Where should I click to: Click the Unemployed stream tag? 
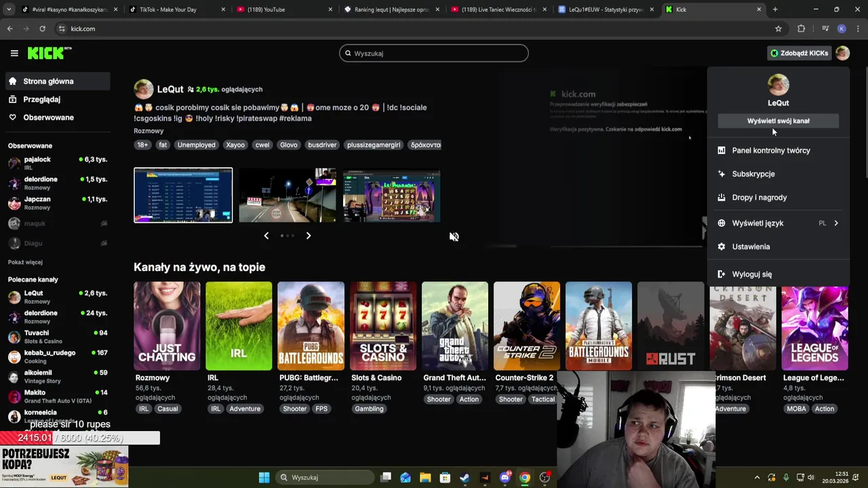(x=196, y=145)
